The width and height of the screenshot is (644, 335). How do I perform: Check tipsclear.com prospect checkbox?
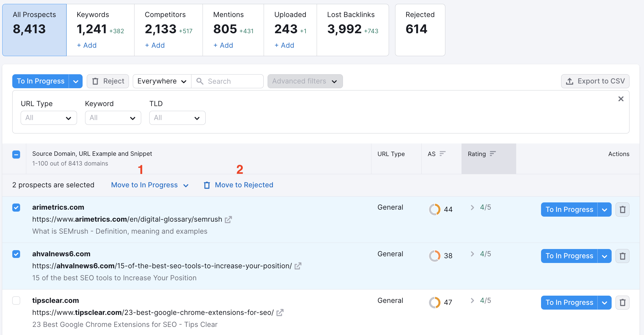pos(16,301)
